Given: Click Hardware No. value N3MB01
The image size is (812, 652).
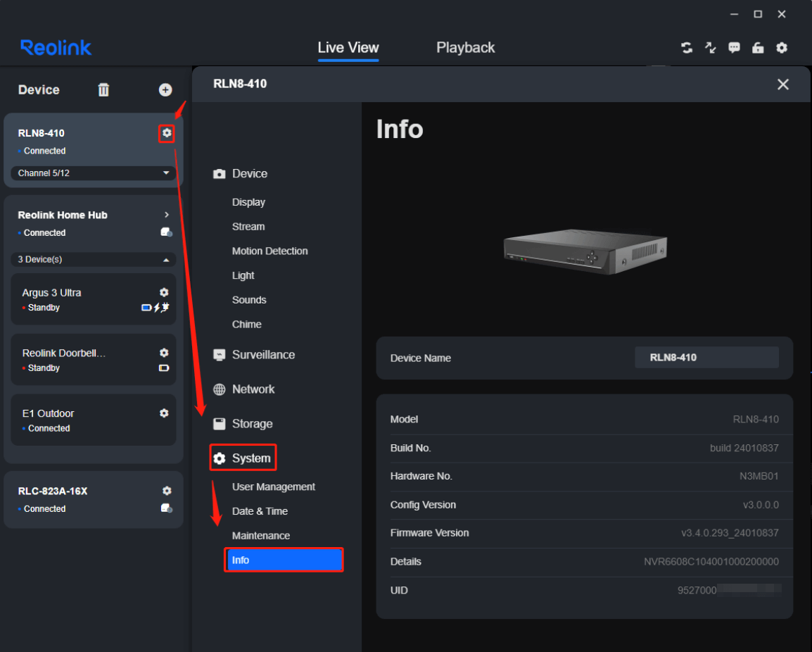Looking at the screenshot, I should (759, 476).
